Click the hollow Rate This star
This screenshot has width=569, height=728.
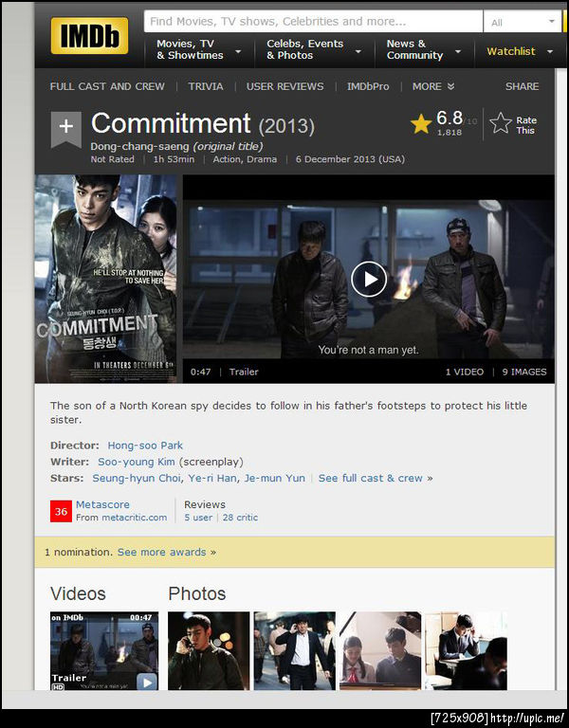click(x=501, y=123)
